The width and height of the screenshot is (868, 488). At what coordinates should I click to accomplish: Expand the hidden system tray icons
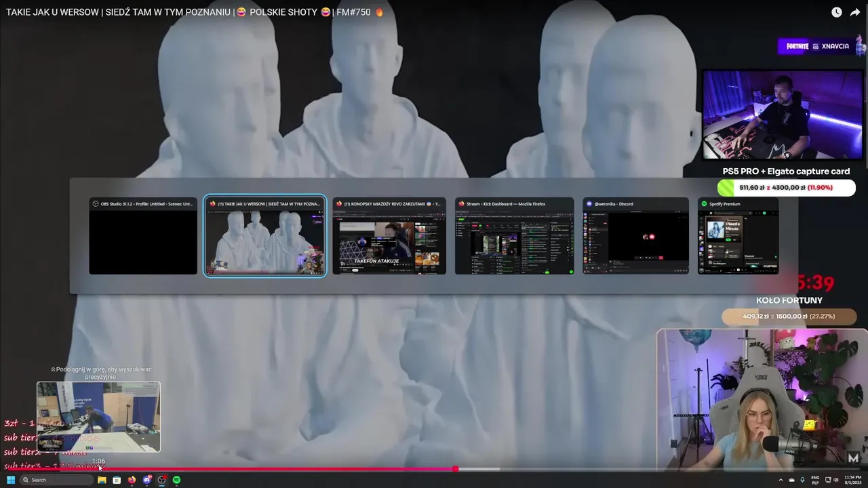[x=781, y=480]
